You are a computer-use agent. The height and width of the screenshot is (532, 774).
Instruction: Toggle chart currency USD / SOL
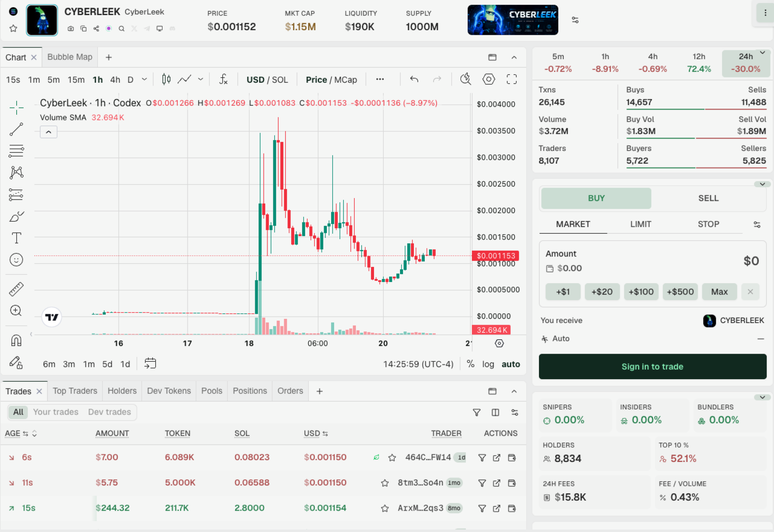click(x=267, y=80)
